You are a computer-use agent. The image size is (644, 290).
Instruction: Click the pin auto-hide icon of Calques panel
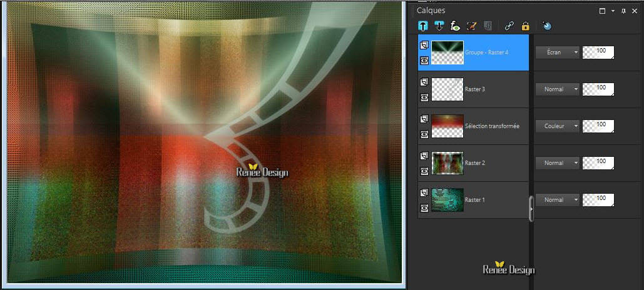click(623, 11)
